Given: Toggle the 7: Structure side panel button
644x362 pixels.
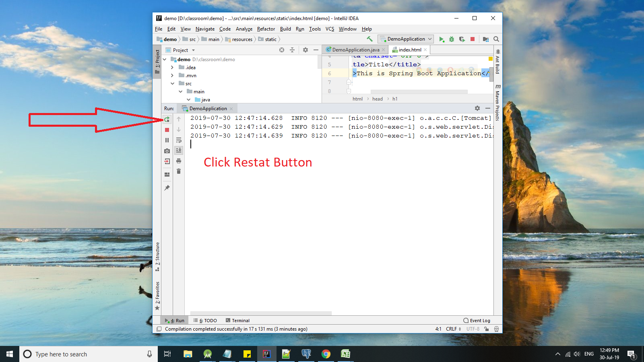Looking at the screenshot, I should (x=157, y=257).
